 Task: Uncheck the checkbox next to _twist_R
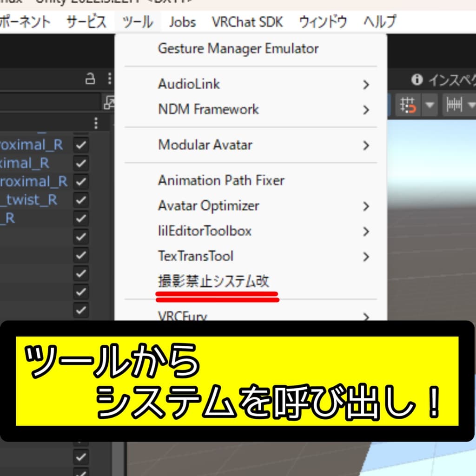(81, 200)
